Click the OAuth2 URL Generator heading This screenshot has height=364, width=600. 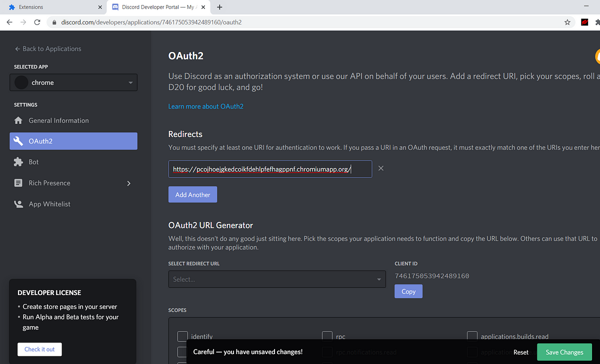click(x=211, y=225)
